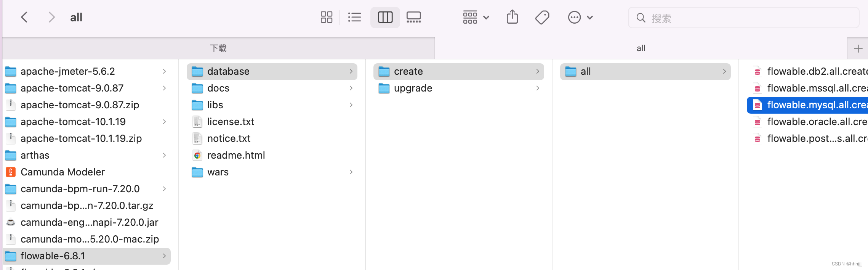
Task: Click into the 搜索 search field
Action: click(743, 18)
